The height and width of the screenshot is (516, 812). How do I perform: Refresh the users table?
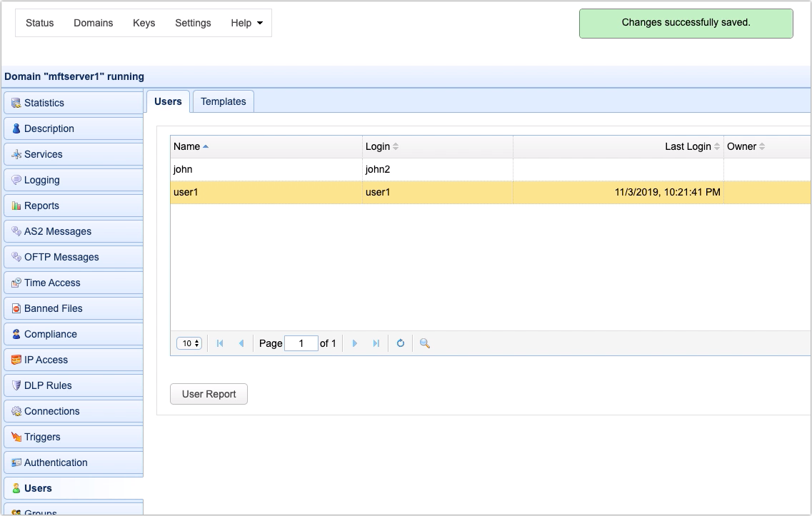click(x=400, y=343)
